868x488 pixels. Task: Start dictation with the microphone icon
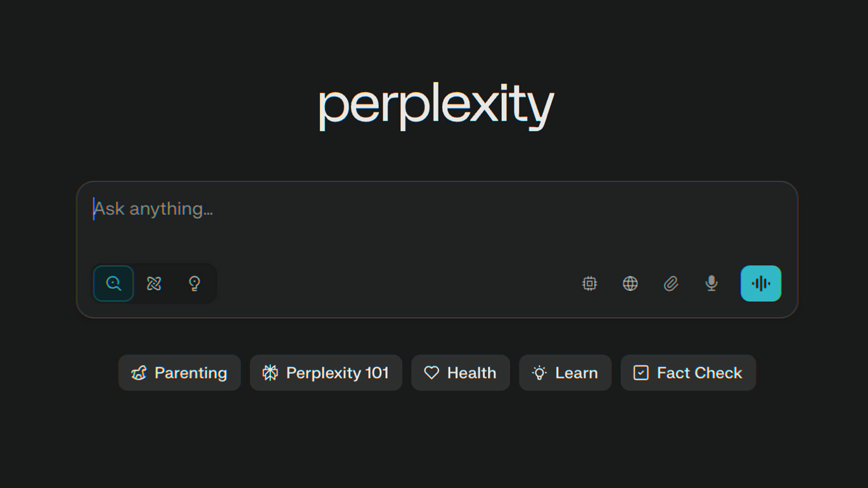click(711, 283)
